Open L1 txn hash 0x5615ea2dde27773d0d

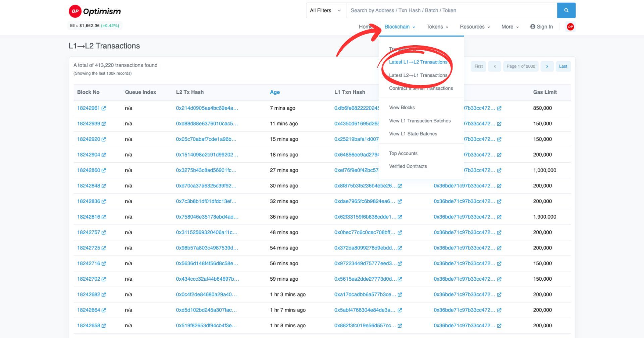click(x=365, y=279)
